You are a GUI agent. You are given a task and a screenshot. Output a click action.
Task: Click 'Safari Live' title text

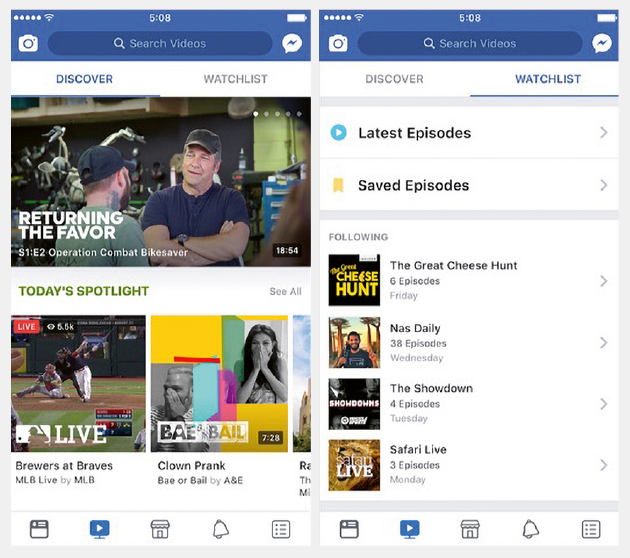pyautogui.click(x=418, y=450)
